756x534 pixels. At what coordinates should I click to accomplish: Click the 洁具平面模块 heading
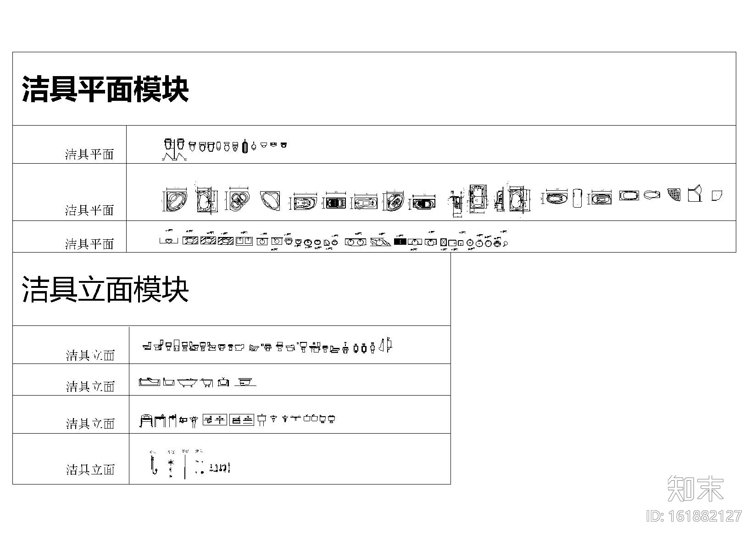[106, 89]
